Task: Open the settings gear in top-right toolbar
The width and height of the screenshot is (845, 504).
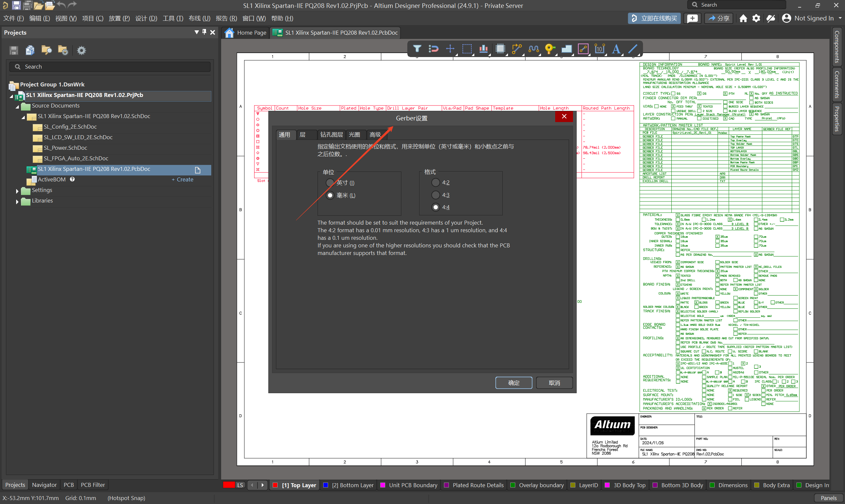Action: coord(756,18)
